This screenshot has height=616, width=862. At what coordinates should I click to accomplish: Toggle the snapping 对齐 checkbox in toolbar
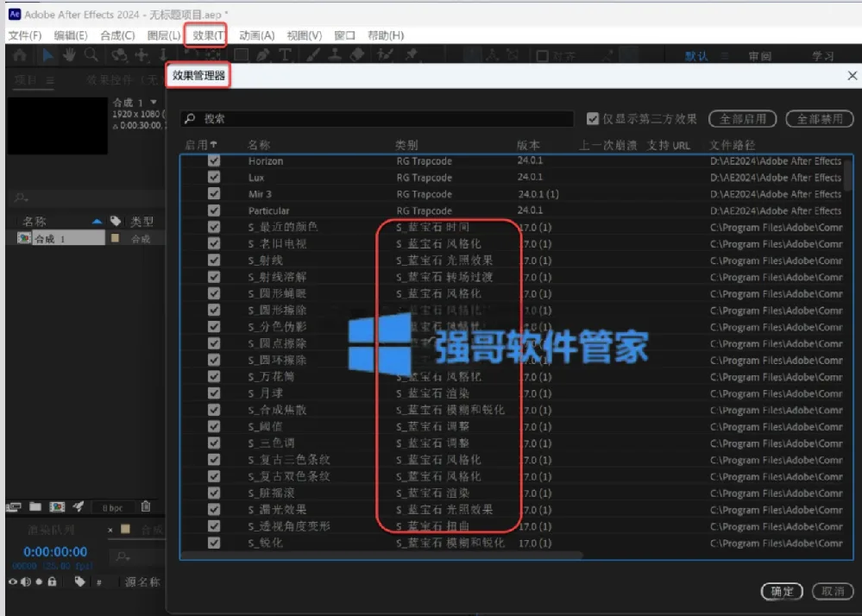pyautogui.click(x=542, y=55)
